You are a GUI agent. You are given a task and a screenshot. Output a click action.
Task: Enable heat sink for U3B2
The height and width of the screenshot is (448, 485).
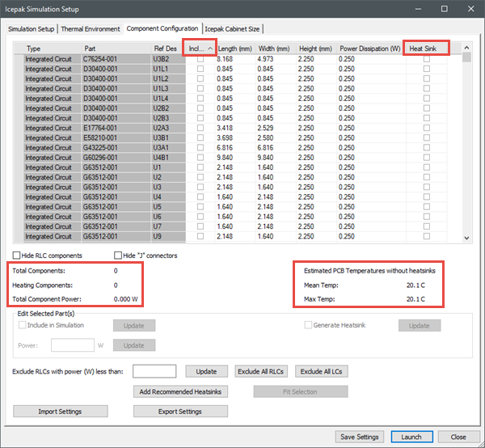[427, 59]
